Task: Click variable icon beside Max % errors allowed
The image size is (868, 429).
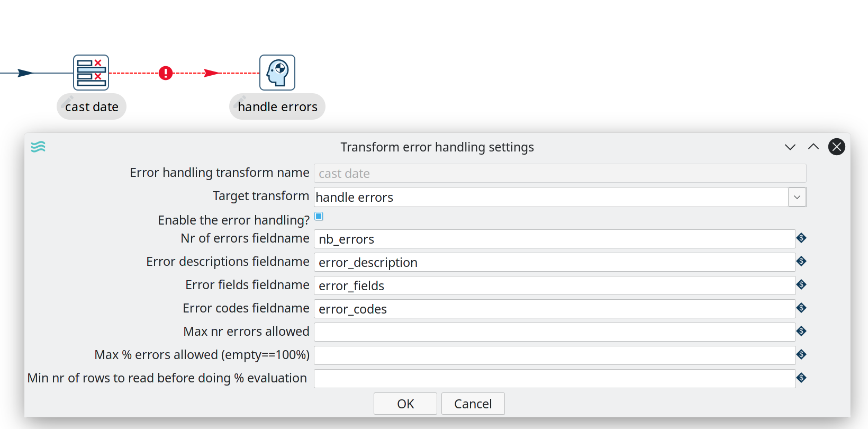Action: [x=801, y=355]
